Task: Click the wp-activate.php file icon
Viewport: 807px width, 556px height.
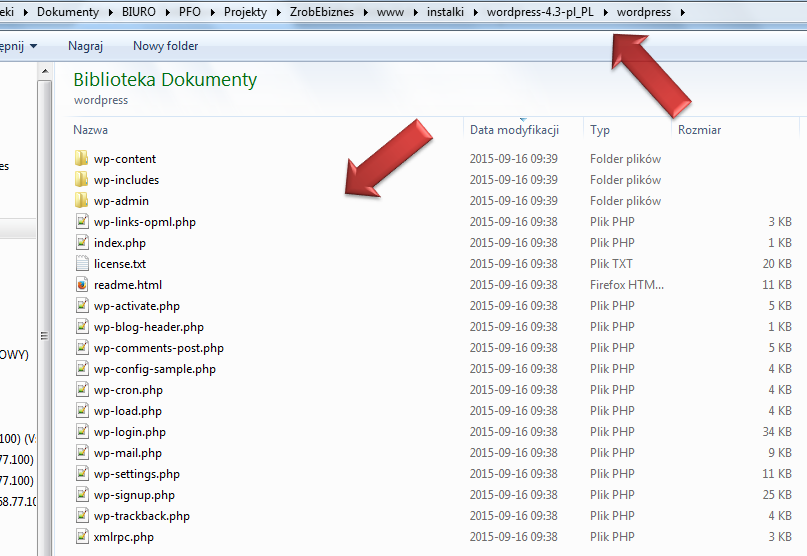Action: tap(82, 306)
